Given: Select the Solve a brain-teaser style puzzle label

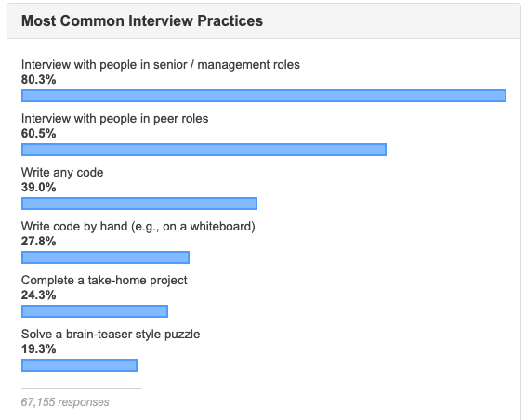Looking at the screenshot, I should (111, 335).
